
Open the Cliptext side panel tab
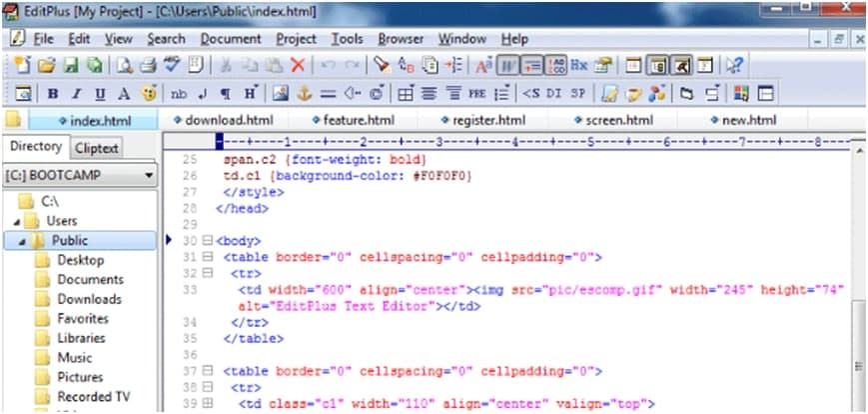(96, 148)
